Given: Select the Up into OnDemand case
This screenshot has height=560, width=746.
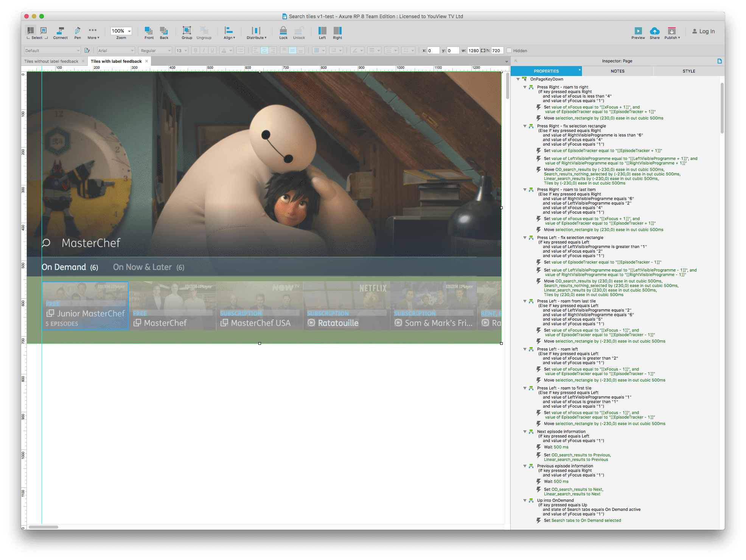Looking at the screenshot, I should (x=555, y=501).
